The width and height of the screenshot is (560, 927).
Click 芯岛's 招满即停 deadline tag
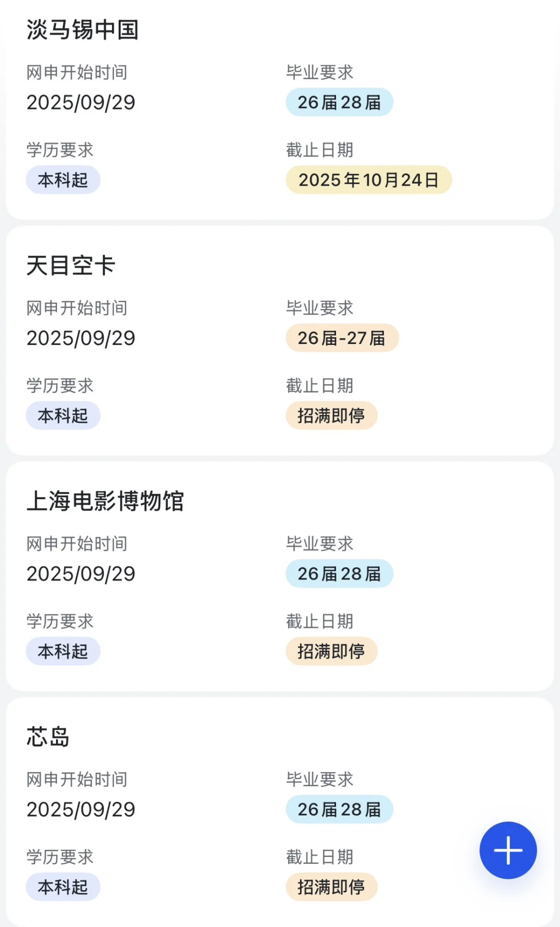[331, 887]
